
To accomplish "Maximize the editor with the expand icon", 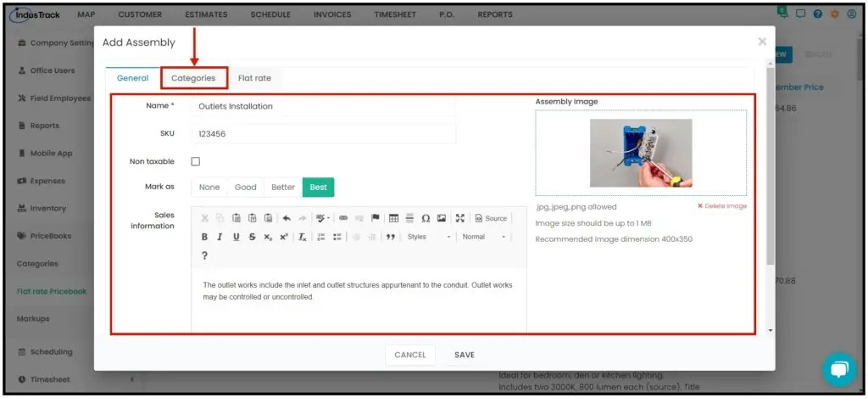I will click(459, 218).
